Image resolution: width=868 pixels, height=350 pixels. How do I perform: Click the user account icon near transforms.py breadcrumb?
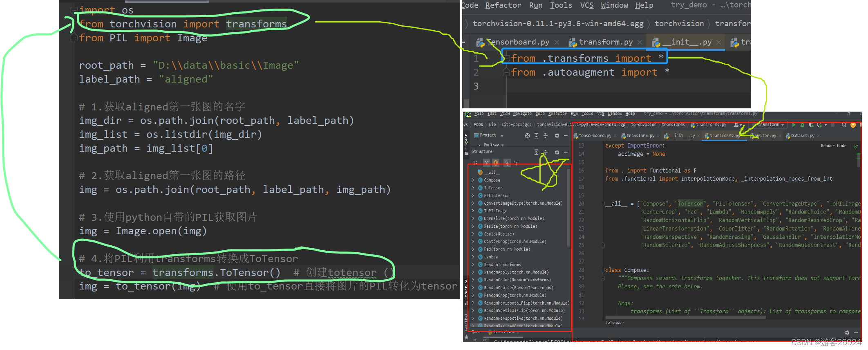click(737, 125)
